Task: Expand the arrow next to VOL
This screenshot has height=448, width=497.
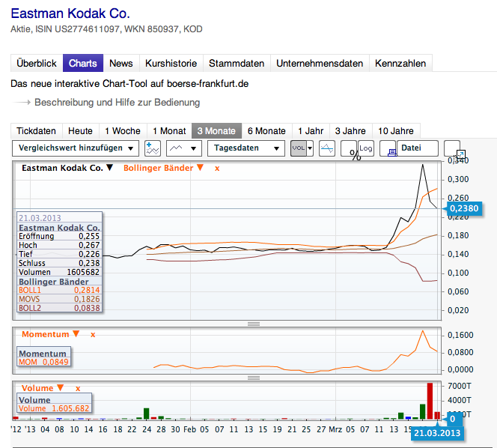Action: (x=310, y=148)
